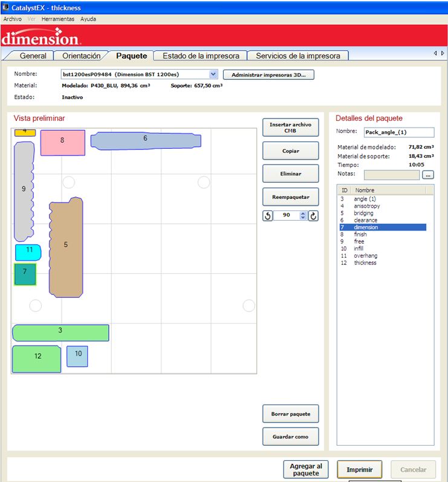This screenshot has width=448, height=482.
Task: Click the CatalystEX title bar icon
Action: (x=5, y=7)
